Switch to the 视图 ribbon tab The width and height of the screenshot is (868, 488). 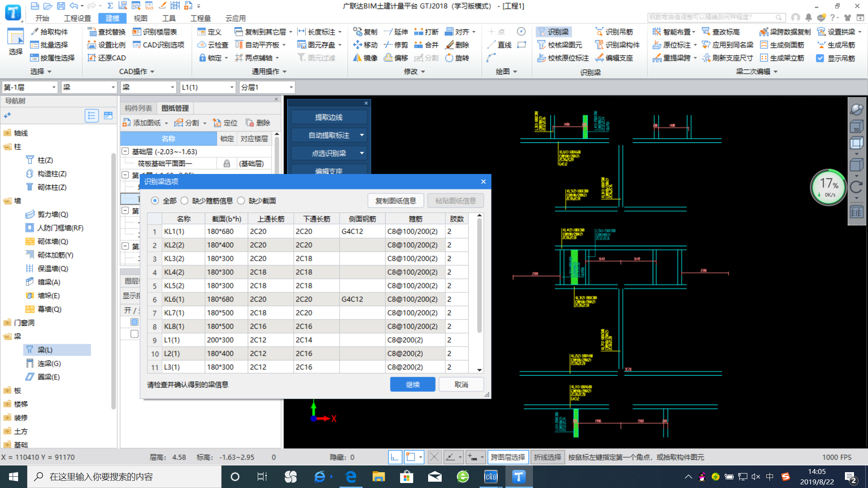[x=140, y=18]
